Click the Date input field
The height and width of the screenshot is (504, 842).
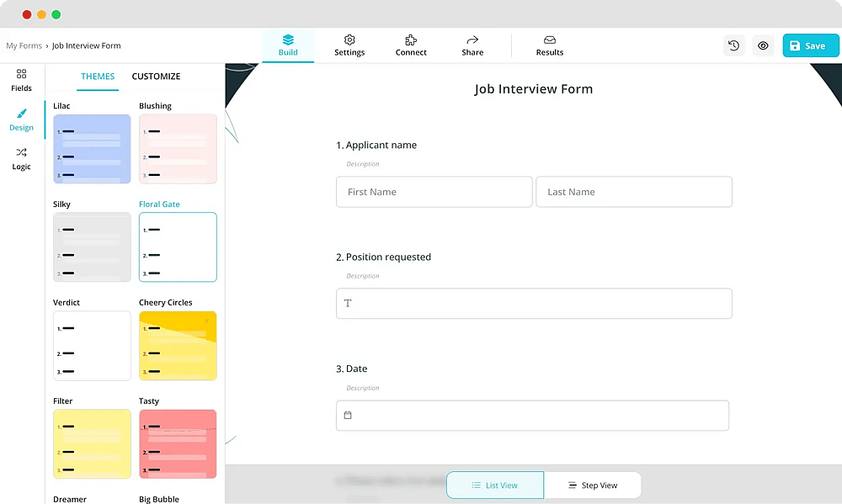(x=532, y=416)
